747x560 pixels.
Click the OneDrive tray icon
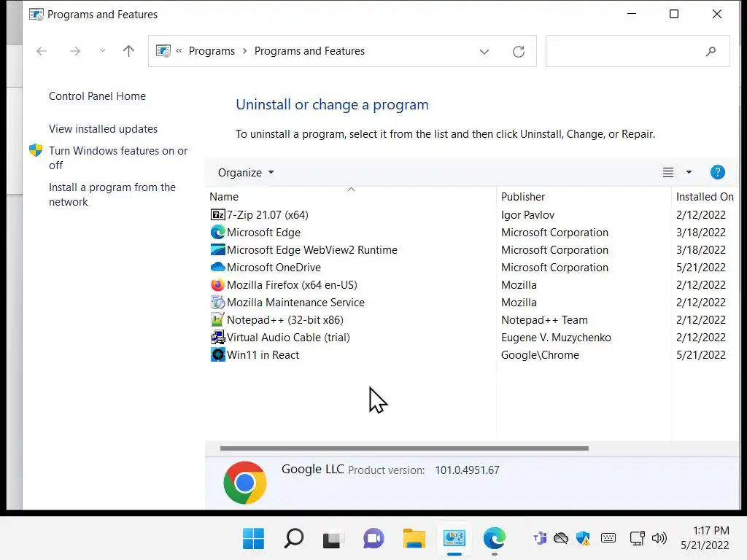pos(561,539)
